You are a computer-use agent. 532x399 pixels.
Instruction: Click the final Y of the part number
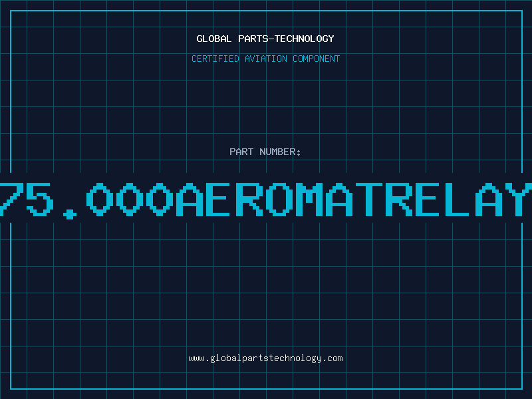(519, 200)
